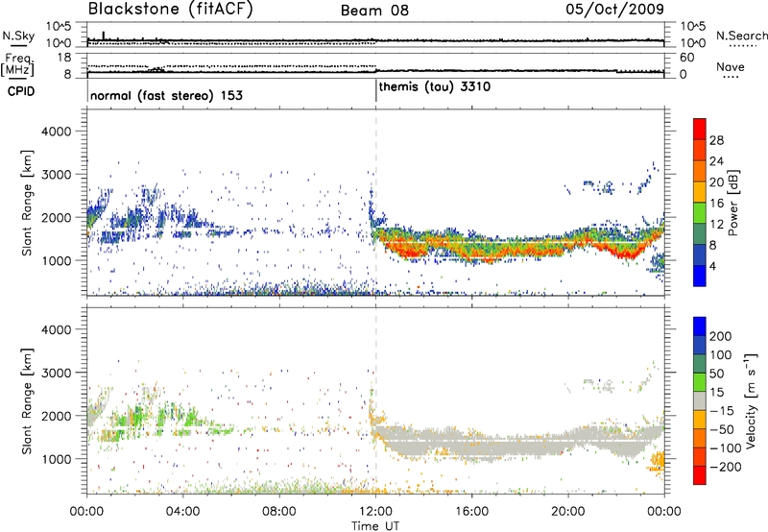Select the 'Beam 08' heading

(374, 11)
